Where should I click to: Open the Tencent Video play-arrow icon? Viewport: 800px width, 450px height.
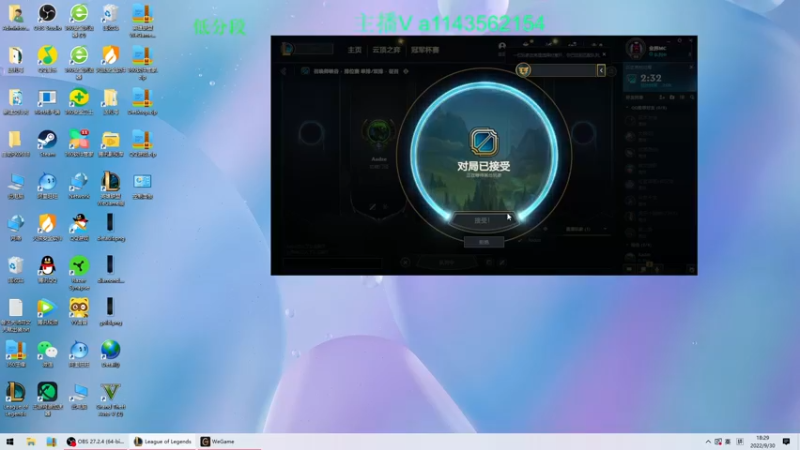(x=47, y=311)
